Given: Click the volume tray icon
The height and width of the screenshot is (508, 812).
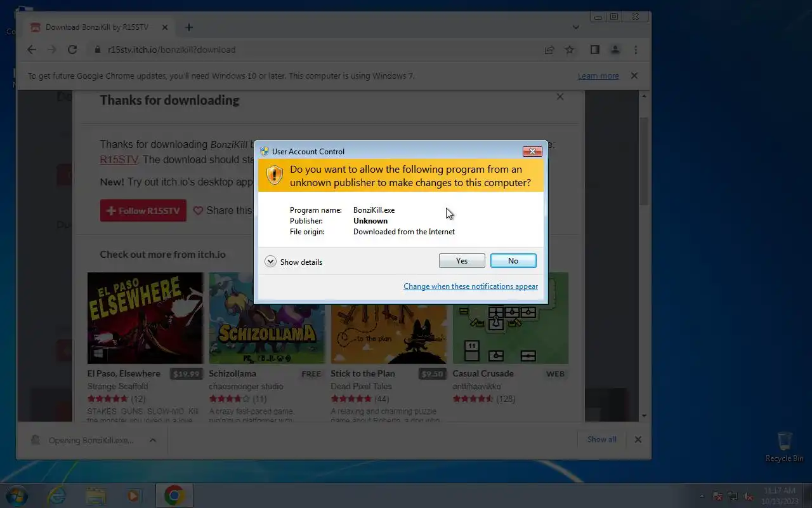Looking at the screenshot, I should (749, 496).
